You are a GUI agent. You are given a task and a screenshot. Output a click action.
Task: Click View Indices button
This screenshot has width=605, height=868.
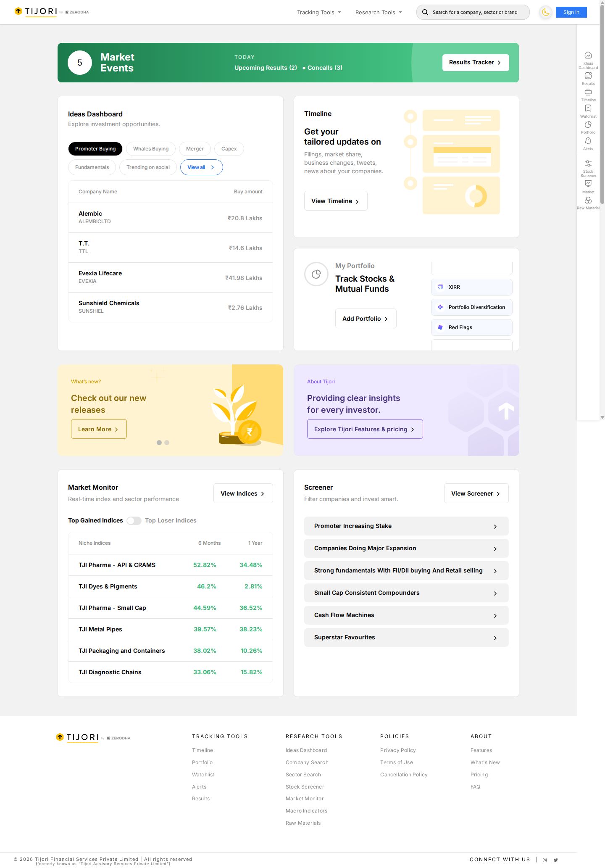coord(243,493)
